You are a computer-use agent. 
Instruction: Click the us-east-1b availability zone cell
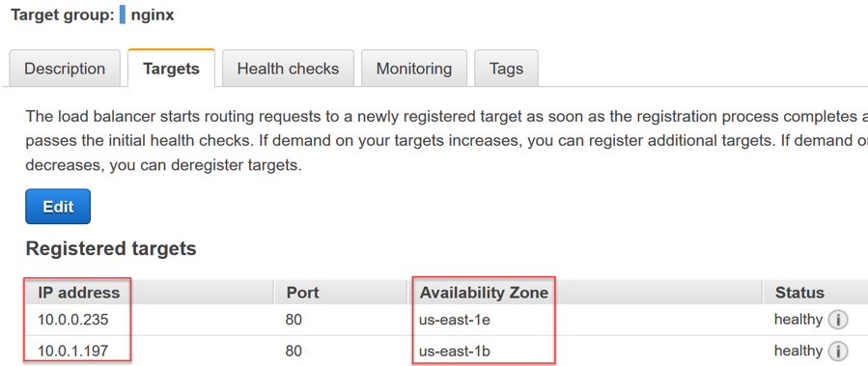tap(455, 351)
